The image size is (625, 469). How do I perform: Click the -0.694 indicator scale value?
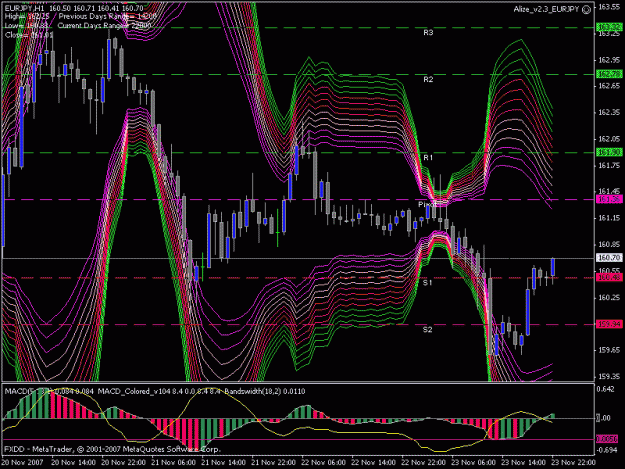[606, 450]
